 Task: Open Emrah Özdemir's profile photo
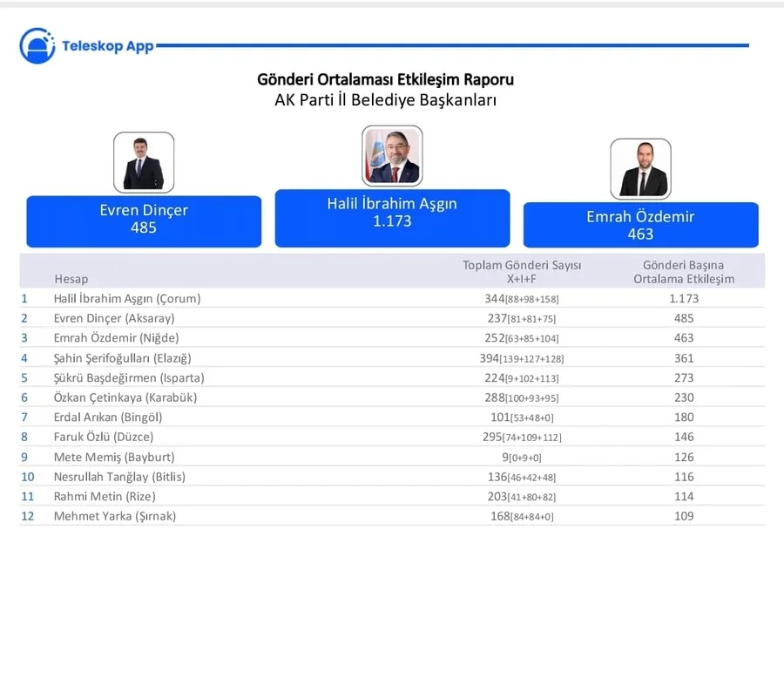(640, 168)
